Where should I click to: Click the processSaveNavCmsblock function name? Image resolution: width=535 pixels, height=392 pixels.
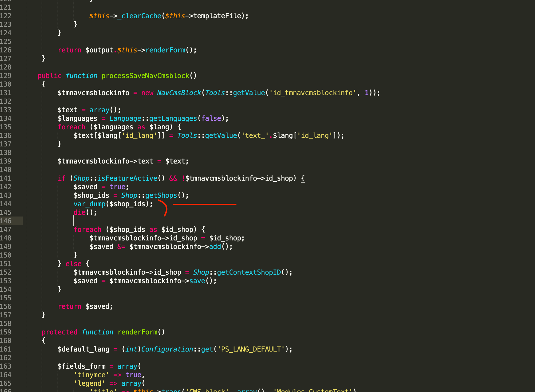pyautogui.click(x=145, y=76)
